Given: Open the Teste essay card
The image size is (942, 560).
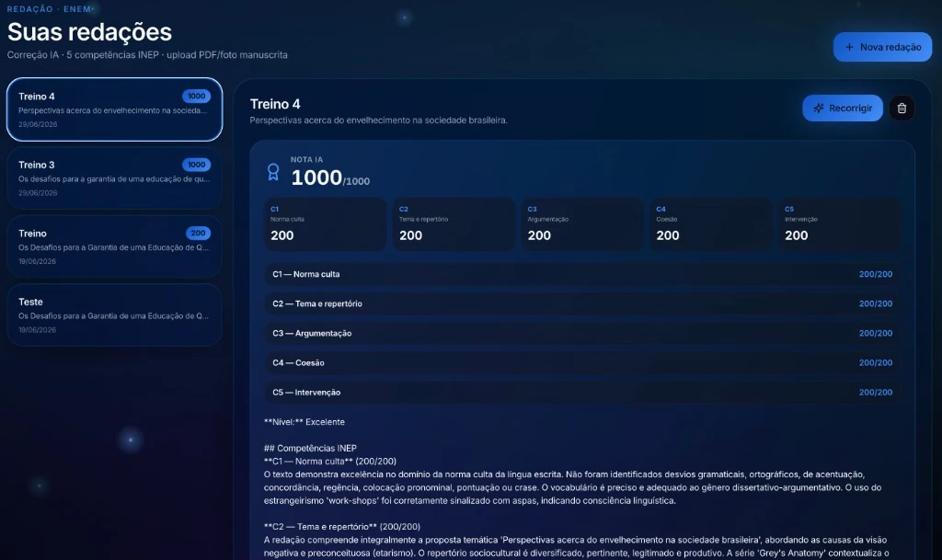Looking at the screenshot, I should point(114,314).
